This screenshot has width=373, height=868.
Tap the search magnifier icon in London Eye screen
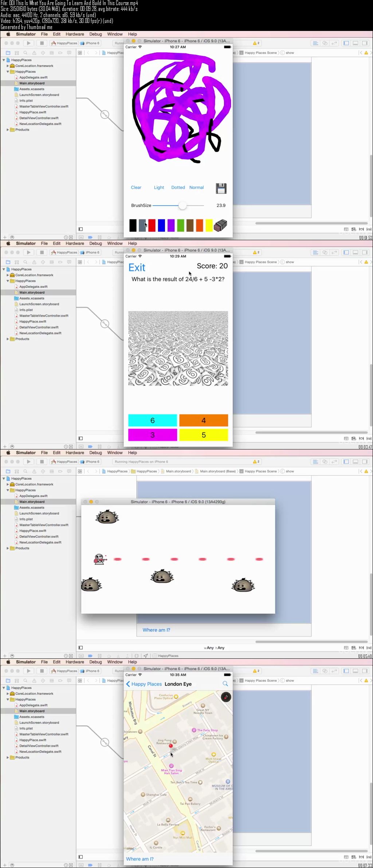(x=225, y=684)
